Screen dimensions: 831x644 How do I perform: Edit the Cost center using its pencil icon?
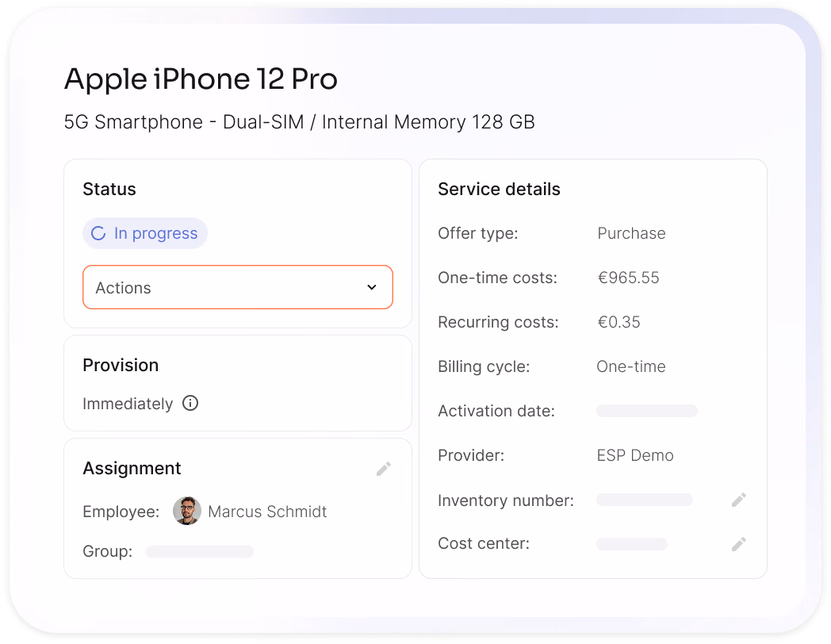pos(738,544)
